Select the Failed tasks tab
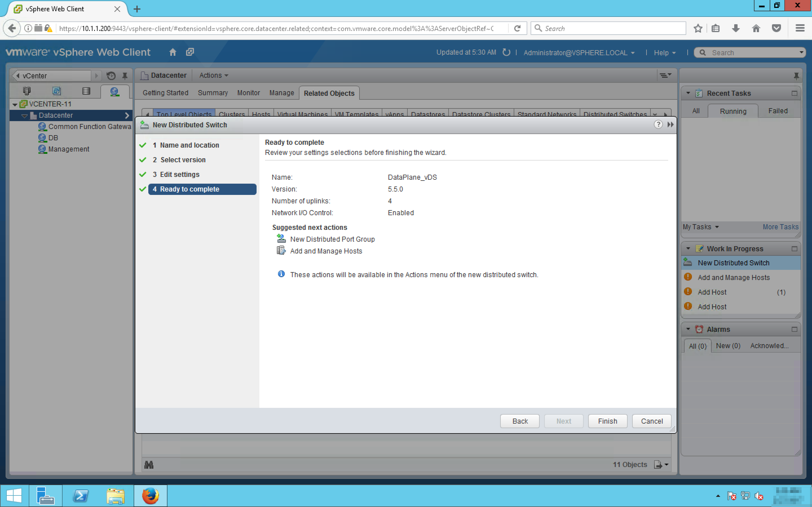Screen dimensions: 812x507 tap(777, 111)
